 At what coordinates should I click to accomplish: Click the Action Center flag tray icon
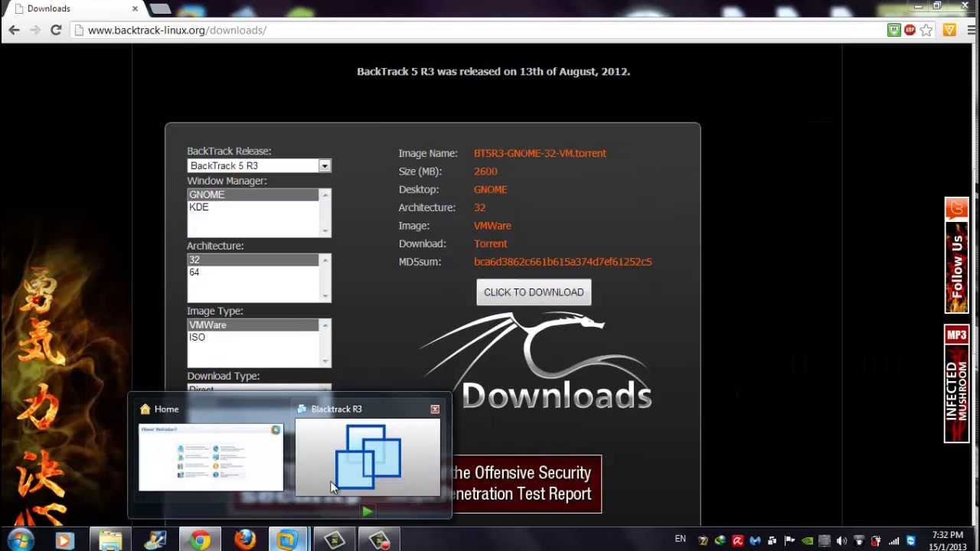[x=789, y=541]
